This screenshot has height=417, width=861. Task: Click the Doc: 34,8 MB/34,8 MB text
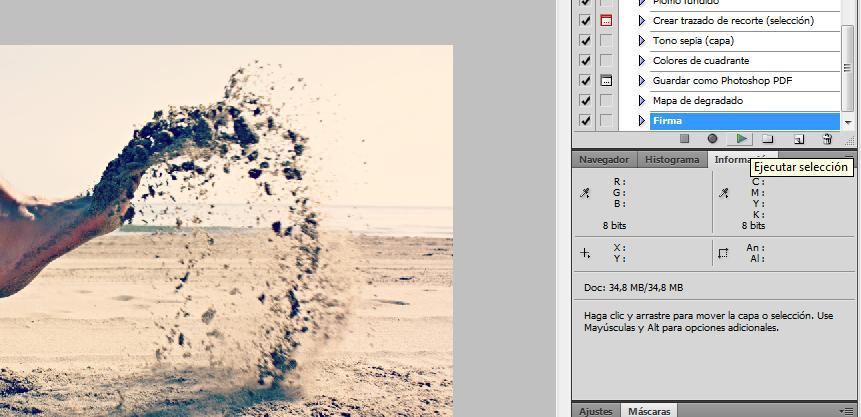[x=634, y=287]
